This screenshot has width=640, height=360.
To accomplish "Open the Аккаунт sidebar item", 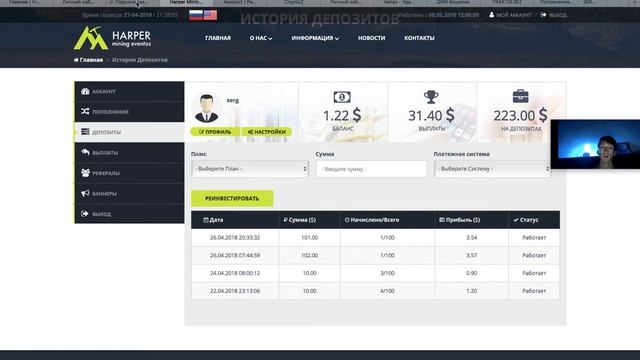I will point(129,91).
